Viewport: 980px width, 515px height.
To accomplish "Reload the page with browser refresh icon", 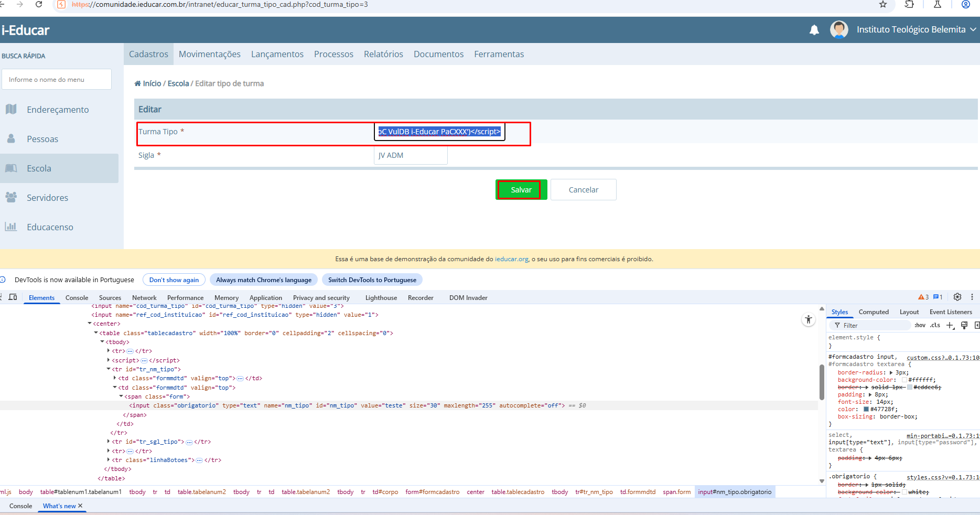I will pos(39,4).
